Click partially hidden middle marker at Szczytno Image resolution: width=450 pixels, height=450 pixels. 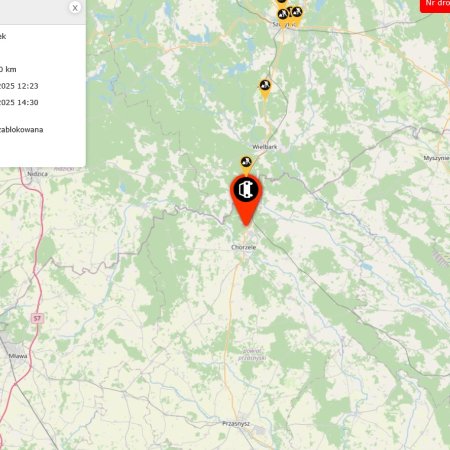tap(290, 12)
